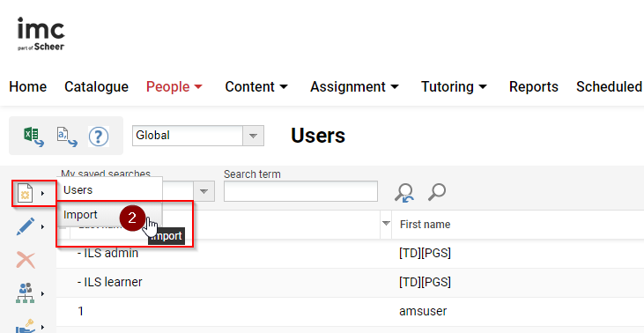Open the Create new document icon menu
The width and height of the screenshot is (644, 333).
[26, 193]
